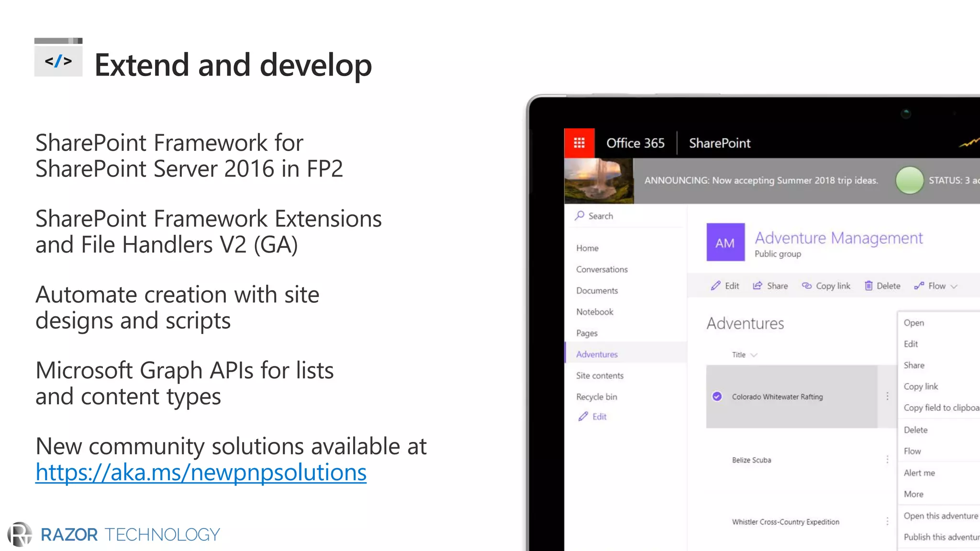Open the Office 365 app launcher waffle
This screenshot has height=551, width=980.
click(x=579, y=143)
